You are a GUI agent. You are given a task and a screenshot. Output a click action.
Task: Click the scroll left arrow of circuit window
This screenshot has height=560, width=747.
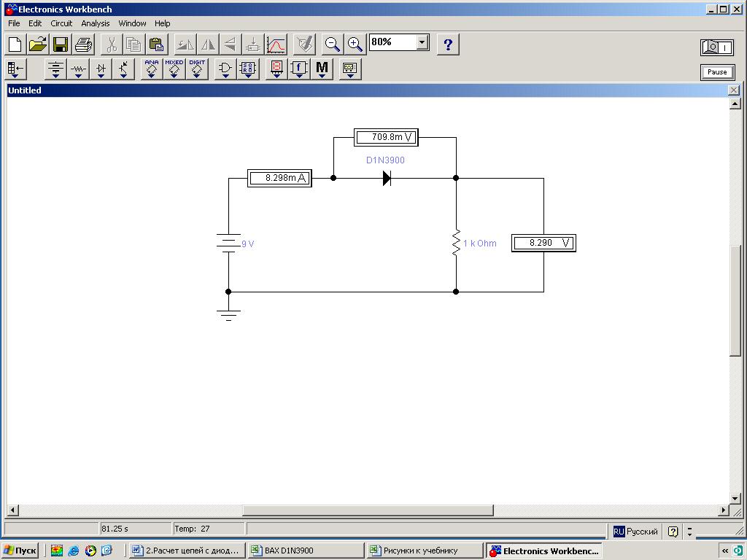tap(13, 510)
